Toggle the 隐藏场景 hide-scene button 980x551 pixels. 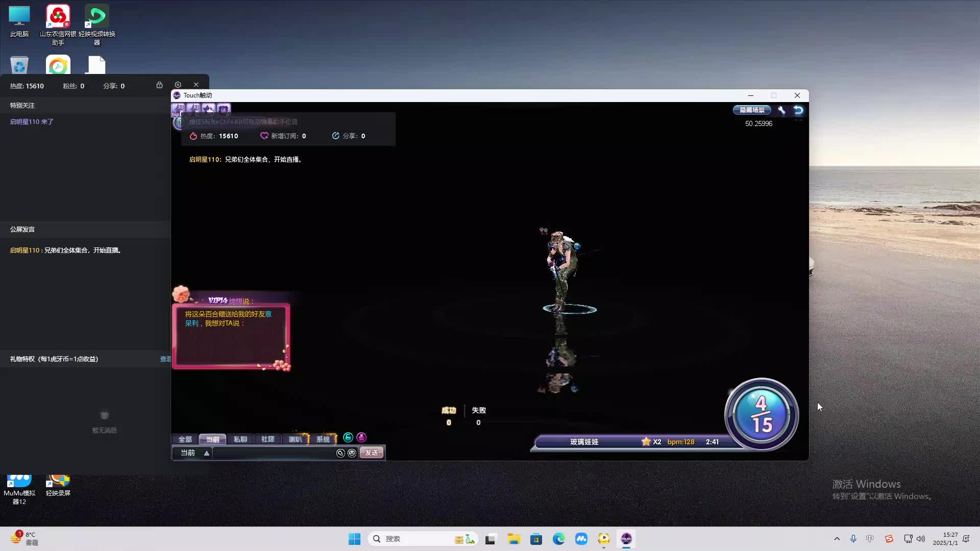[752, 110]
